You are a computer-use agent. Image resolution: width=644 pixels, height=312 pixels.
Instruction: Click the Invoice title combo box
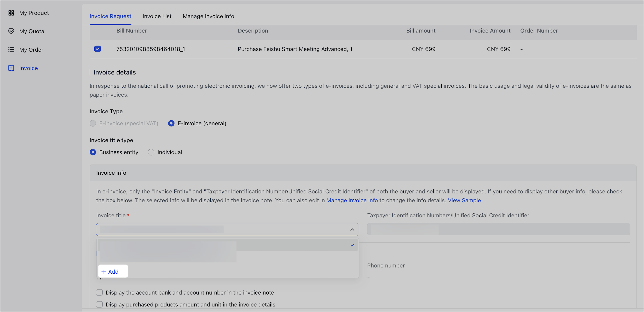(227, 229)
